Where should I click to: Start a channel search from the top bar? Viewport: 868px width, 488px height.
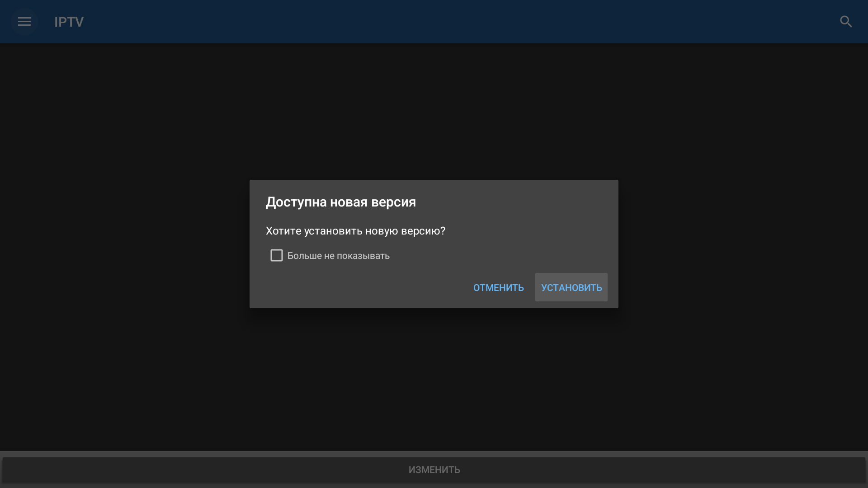pos(846,22)
